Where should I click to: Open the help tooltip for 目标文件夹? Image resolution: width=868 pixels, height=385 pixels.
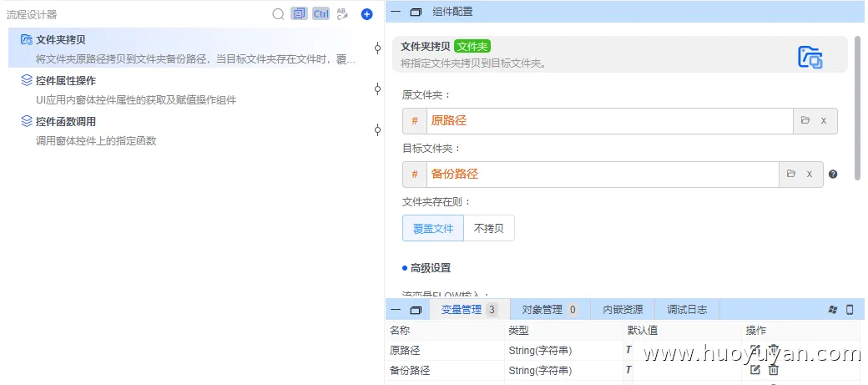pos(833,174)
